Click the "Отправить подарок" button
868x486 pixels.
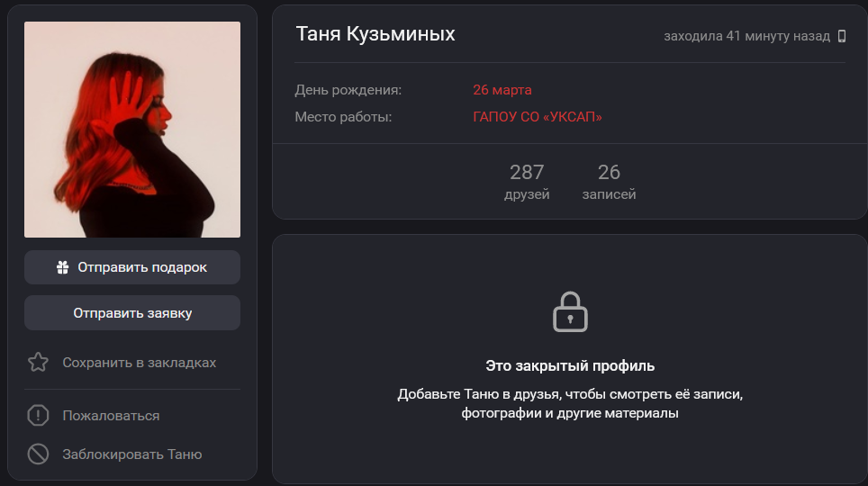(x=132, y=267)
